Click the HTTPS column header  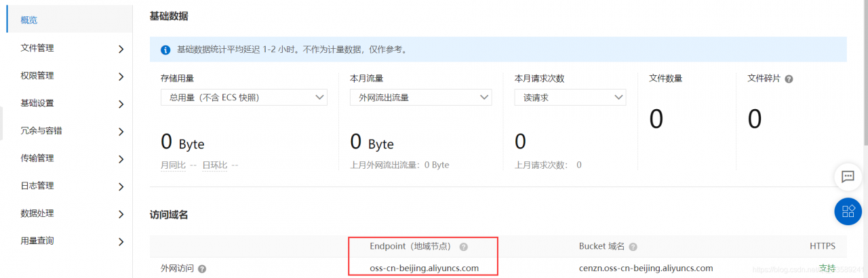coord(823,246)
